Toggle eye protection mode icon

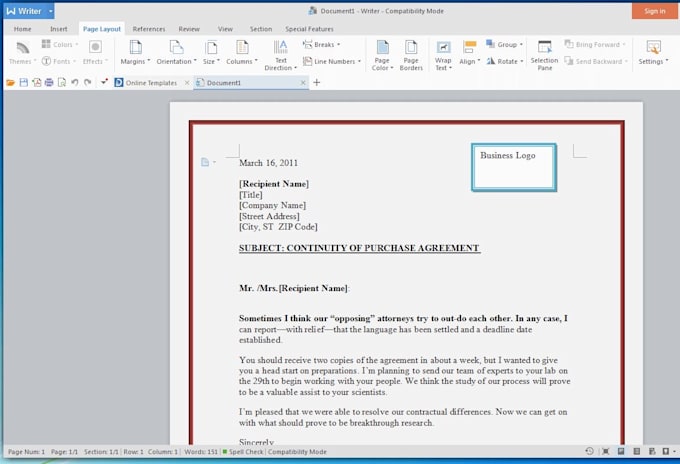(666, 451)
